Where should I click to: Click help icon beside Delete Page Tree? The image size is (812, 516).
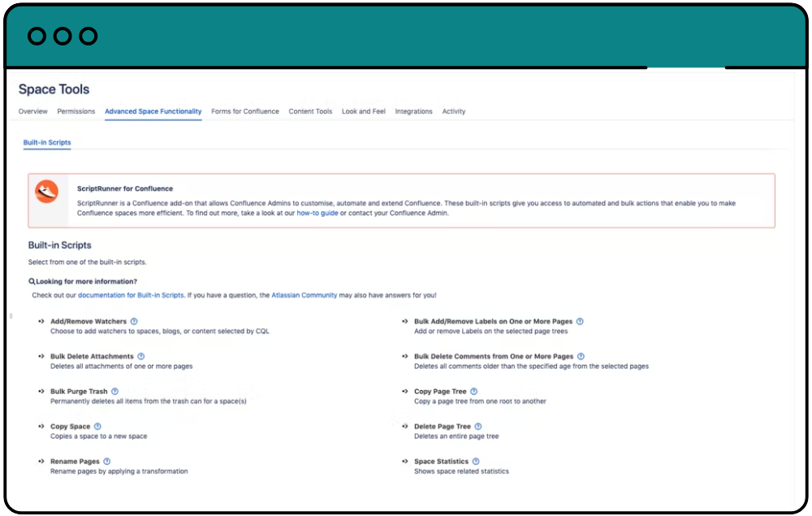tap(478, 427)
